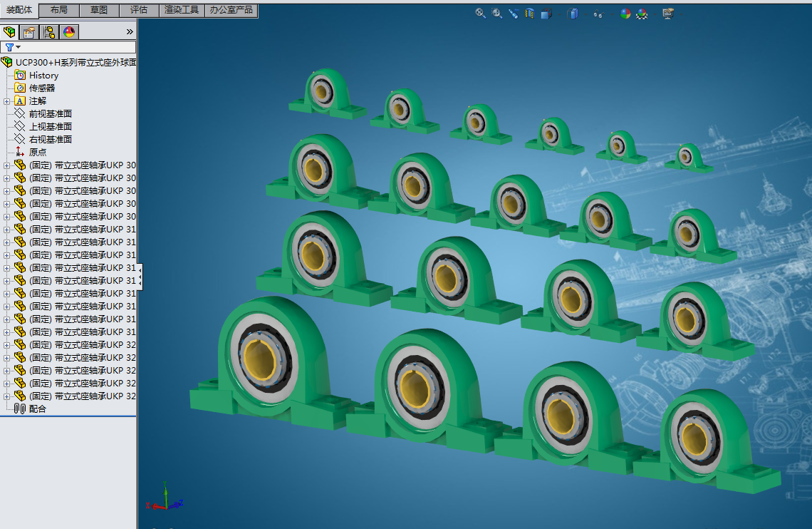812x529 pixels.
Task: Click the Display Style cube icon
Action: [x=573, y=14]
